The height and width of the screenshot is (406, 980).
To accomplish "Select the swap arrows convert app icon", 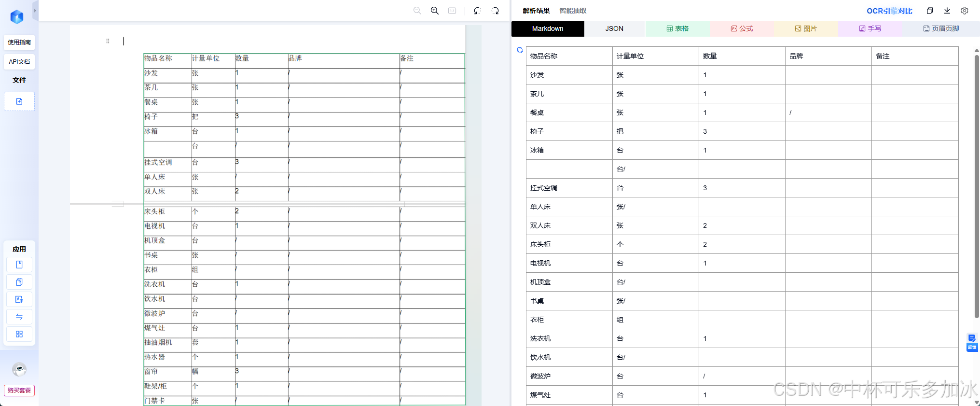I will [x=19, y=317].
